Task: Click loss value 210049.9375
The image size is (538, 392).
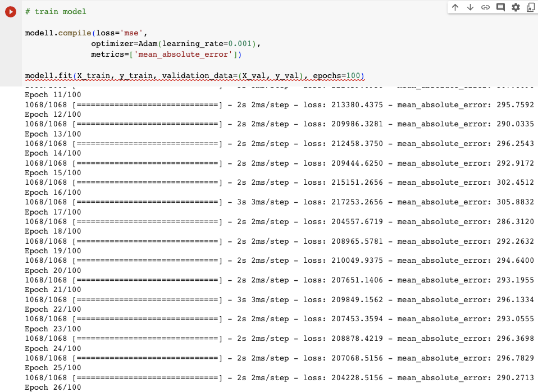Action: tap(357, 261)
